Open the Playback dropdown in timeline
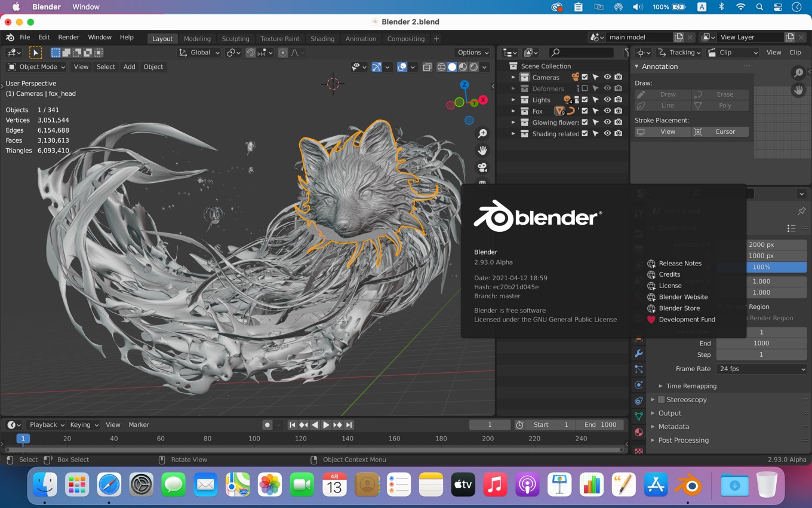Image resolution: width=812 pixels, height=508 pixels. click(x=47, y=425)
